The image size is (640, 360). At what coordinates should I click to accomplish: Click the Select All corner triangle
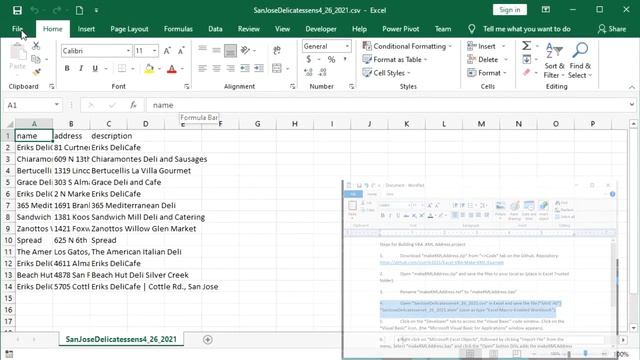click(9, 124)
